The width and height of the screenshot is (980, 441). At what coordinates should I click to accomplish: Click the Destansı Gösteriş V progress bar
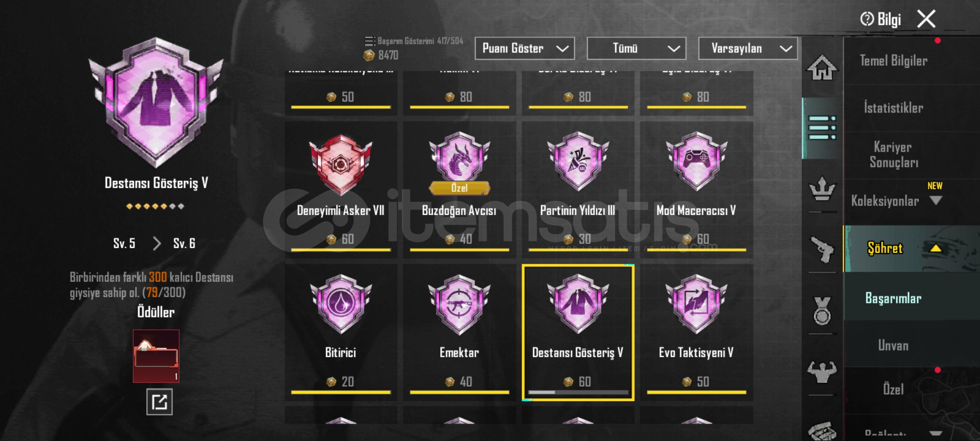click(578, 392)
